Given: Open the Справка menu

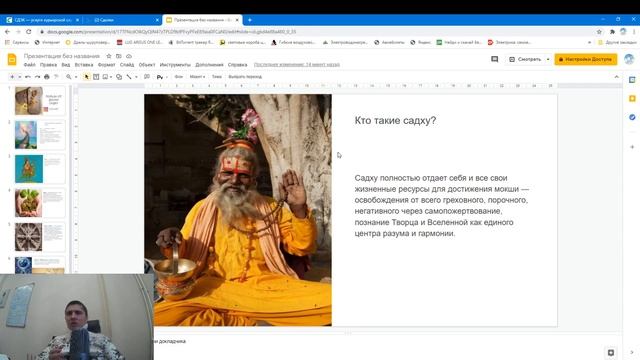Looking at the screenshot, I should click(238, 65).
